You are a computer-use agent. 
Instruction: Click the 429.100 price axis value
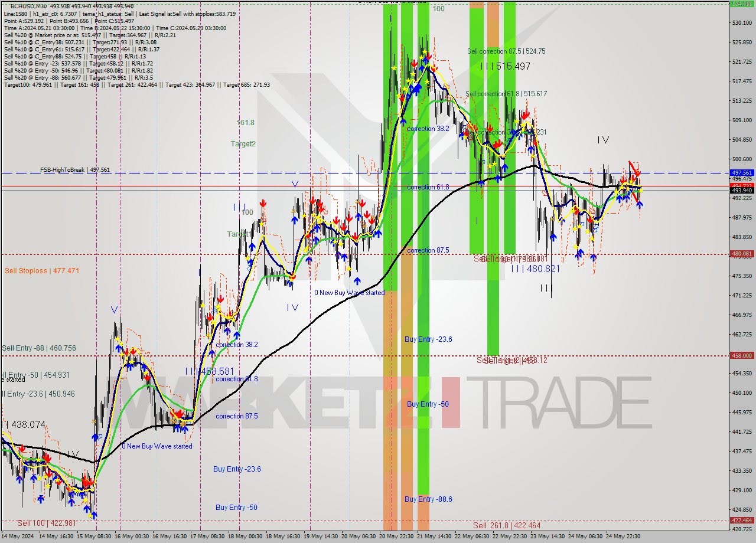coord(742,490)
